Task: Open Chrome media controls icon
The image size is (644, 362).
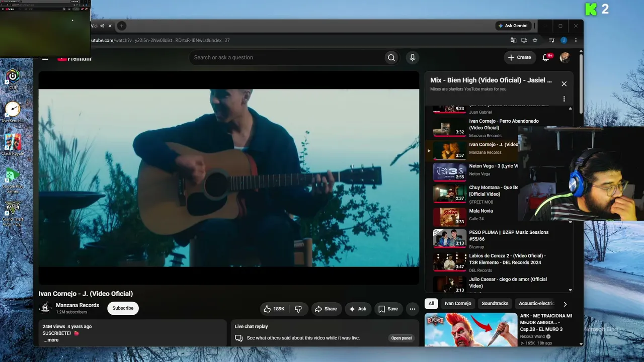Action: pyautogui.click(x=552, y=40)
